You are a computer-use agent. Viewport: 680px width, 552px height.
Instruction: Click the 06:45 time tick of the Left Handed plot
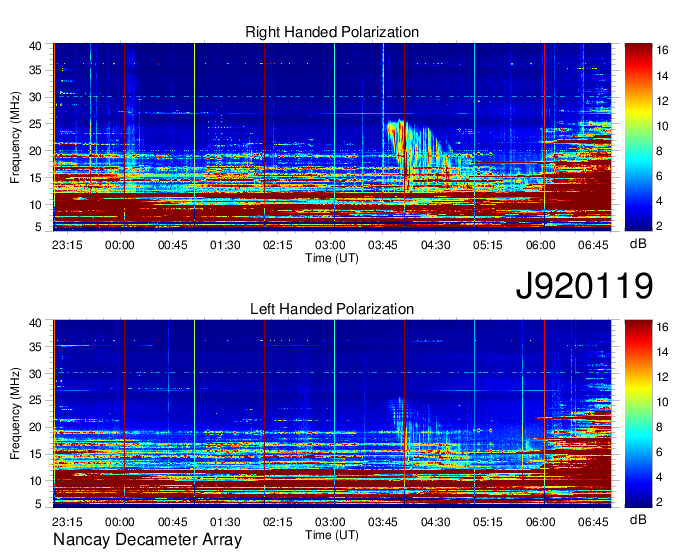593,522
